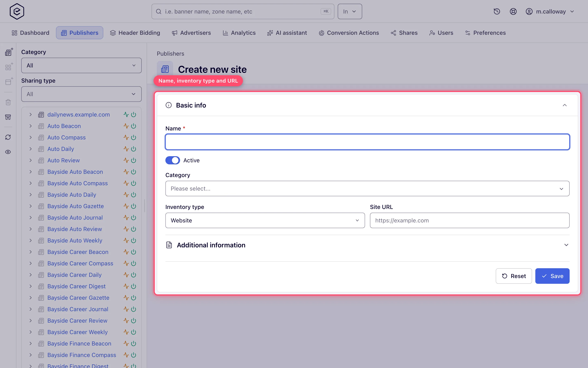Click the Name input field

(x=367, y=142)
